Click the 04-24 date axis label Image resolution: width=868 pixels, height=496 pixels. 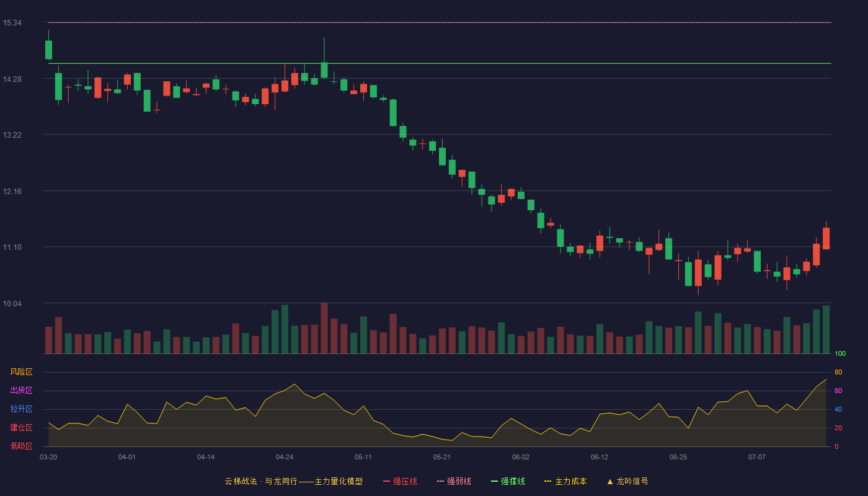click(x=285, y=457)
